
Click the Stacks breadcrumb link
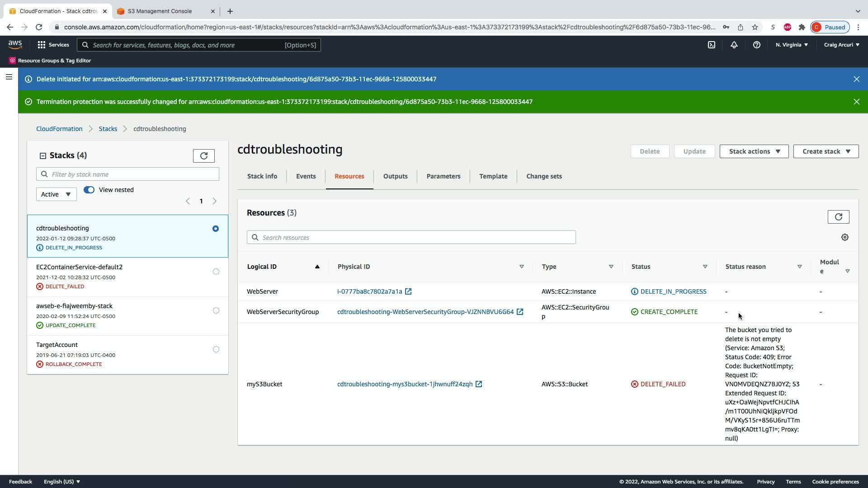[108, 129]
